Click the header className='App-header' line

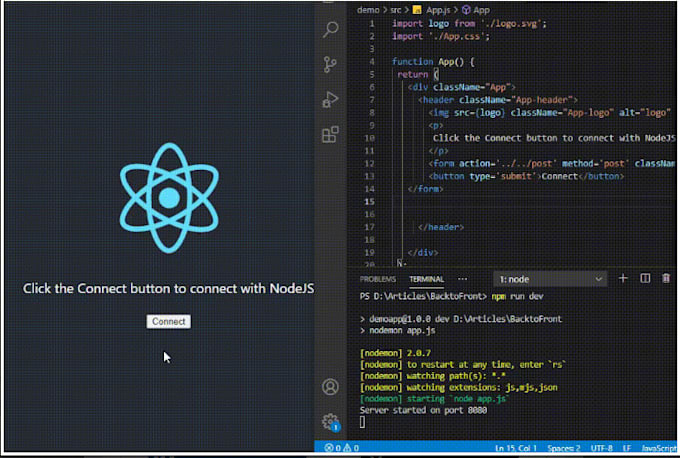click(x=497, y=100)
